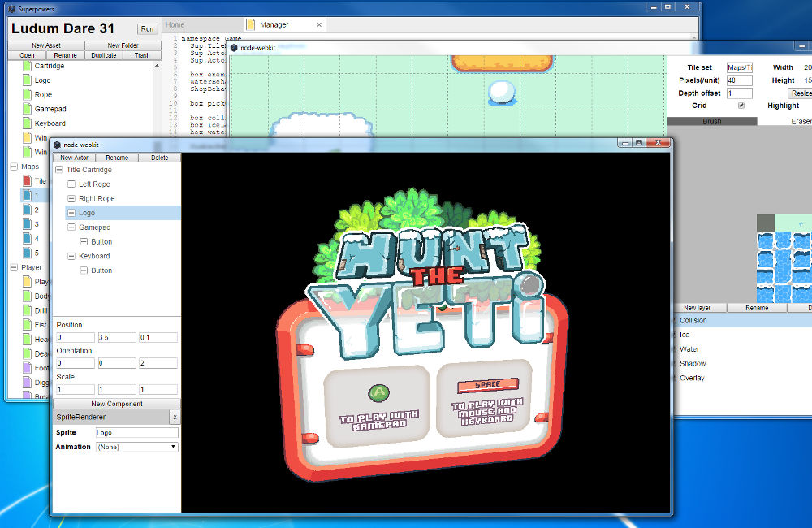
Task: Click the Run button
Action: pyautogui.click(x=147, y=28)
